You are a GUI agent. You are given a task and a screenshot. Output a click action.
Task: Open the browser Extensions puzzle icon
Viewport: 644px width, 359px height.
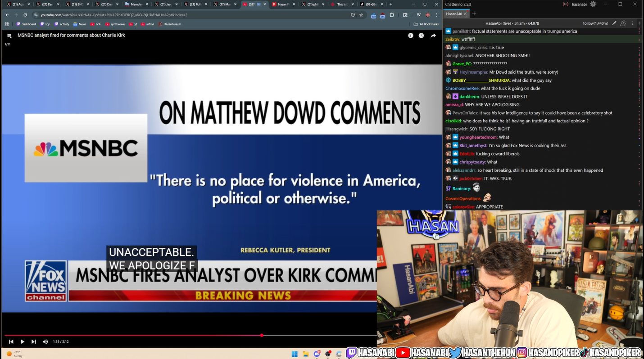click(392, 15)
